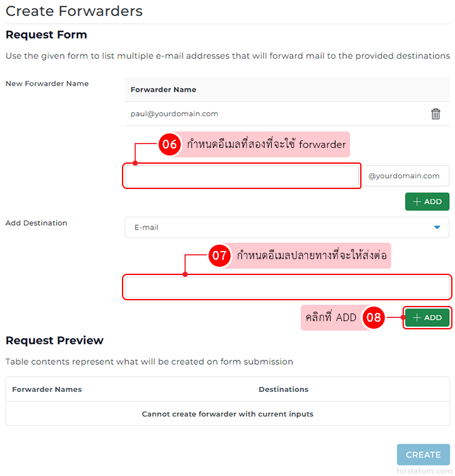Click the red step 06 badge
This screenshot has width=455, height=476.
169,144
